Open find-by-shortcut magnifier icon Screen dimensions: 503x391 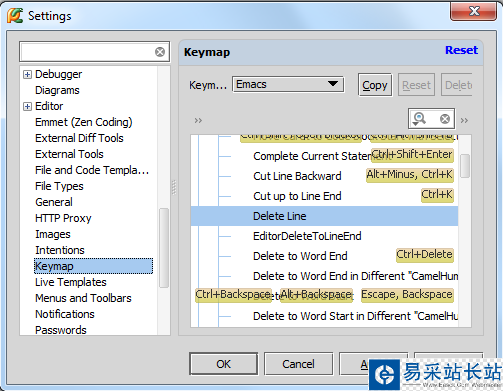419,119
